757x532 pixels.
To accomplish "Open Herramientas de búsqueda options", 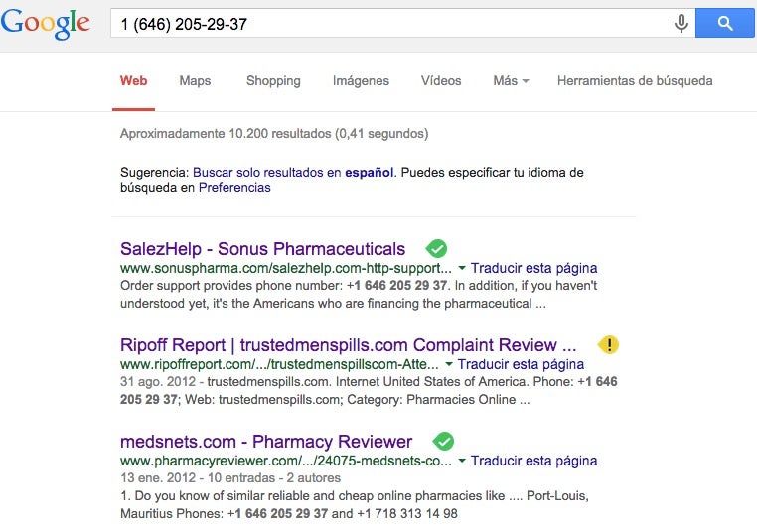I will [635, 81].
